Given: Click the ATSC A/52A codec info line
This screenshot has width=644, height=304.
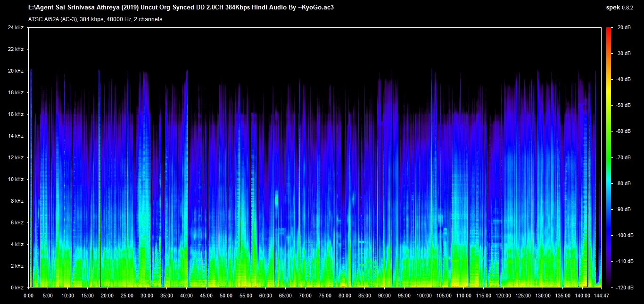Looking at the screenshot, I should tap(95, 19).
